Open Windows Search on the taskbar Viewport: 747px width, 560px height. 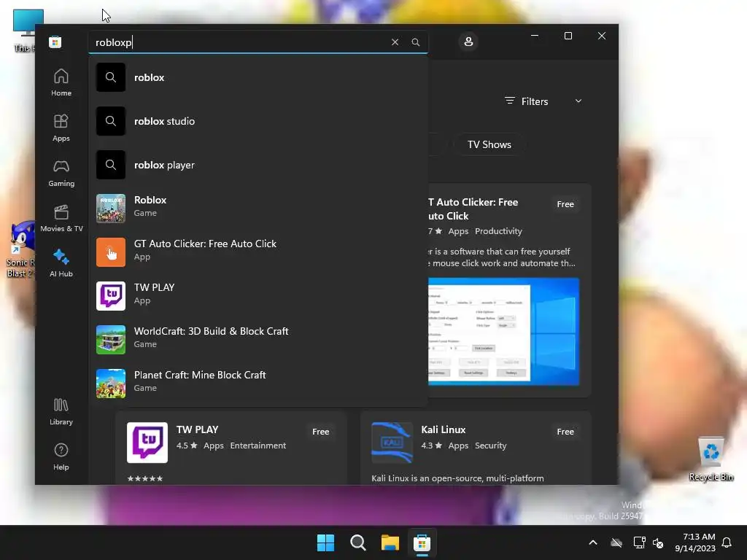357,542
